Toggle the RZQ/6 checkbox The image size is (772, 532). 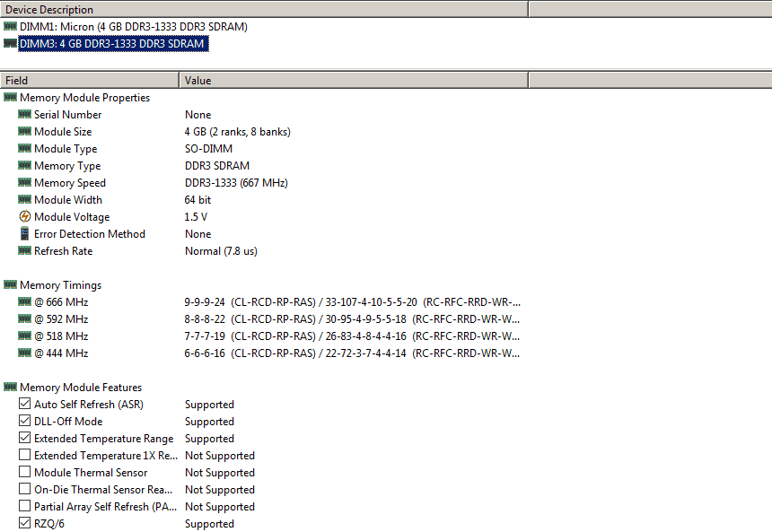pos(24,524)
